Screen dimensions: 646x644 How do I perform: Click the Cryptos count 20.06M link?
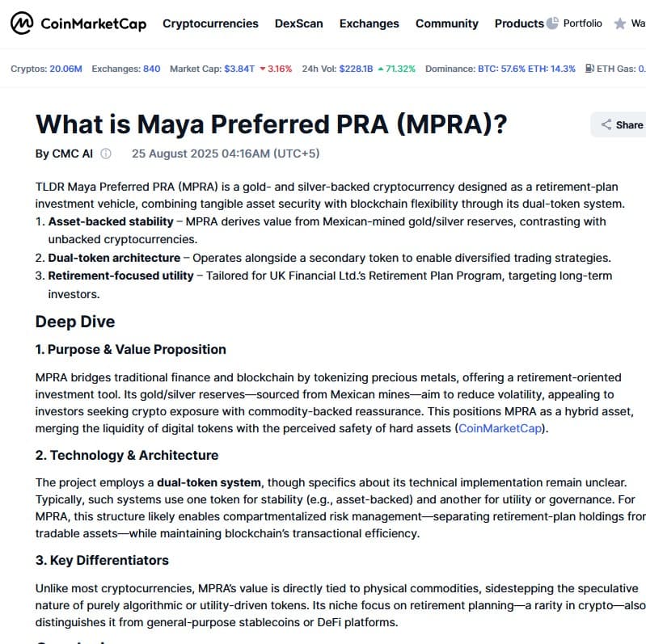pos(65,69)
